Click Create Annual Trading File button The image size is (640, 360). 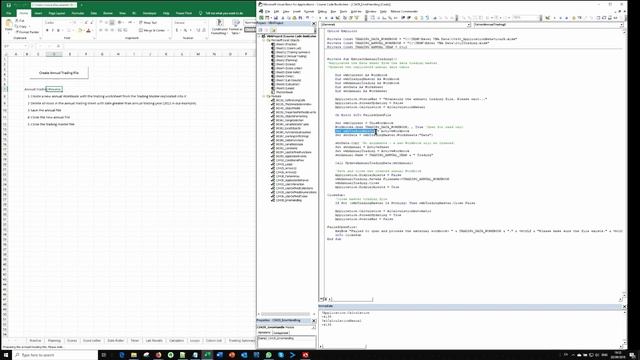pyautogui.click(x=59, y=73)
